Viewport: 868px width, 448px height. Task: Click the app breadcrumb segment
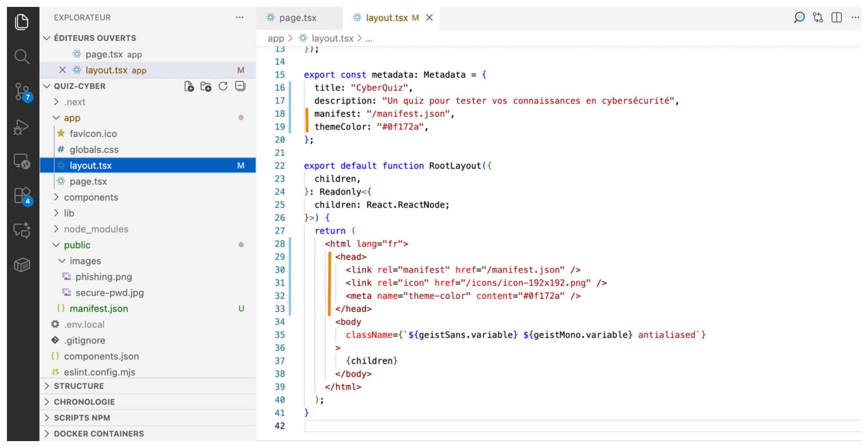(x=276, y=38)
